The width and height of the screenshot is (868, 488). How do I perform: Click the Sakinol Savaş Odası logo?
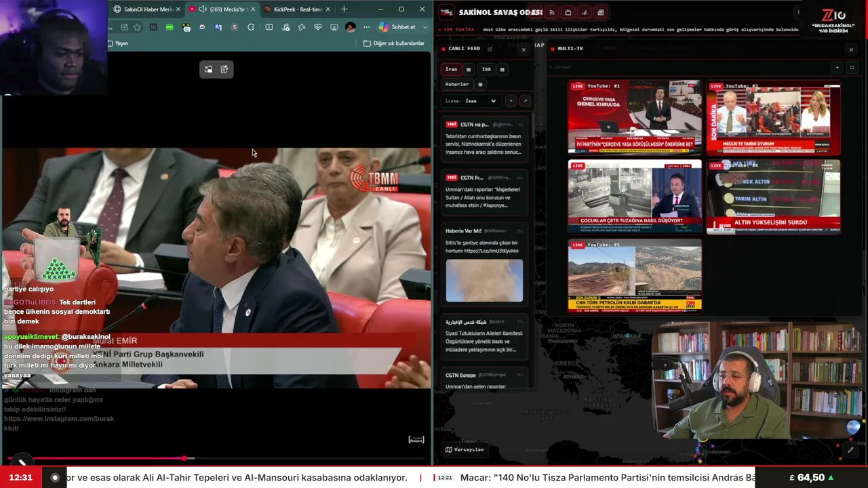[x=446, y=12]
